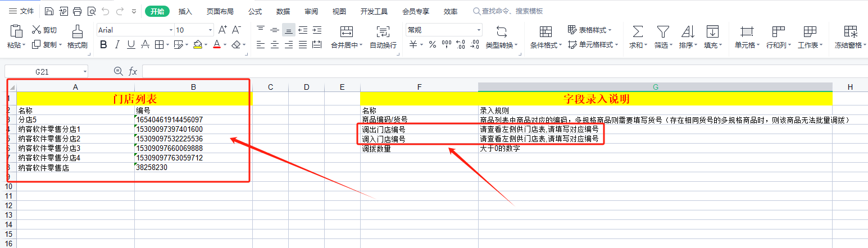The image size is (868, 248).
Task: Click the cut (剪切) scissors icon
Action: pos(37,30)
